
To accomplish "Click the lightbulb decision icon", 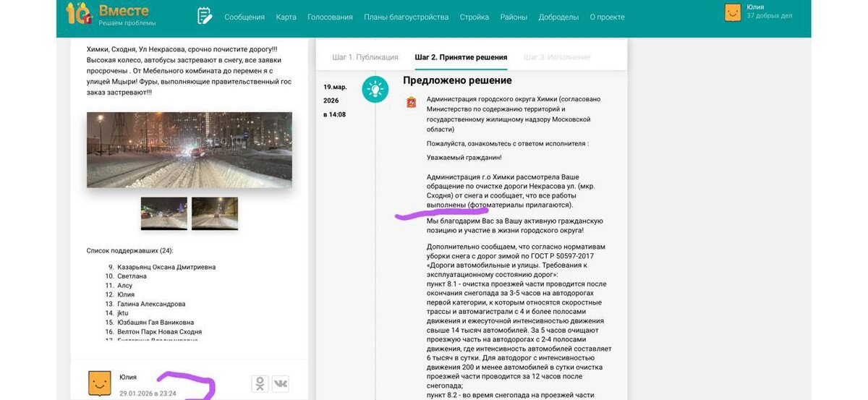I will (375, 89).
